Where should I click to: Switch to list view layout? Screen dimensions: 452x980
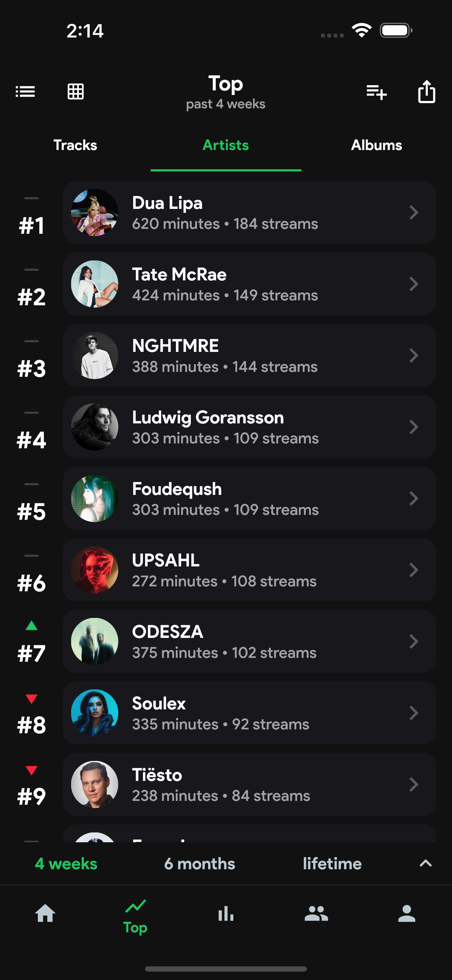25,92
